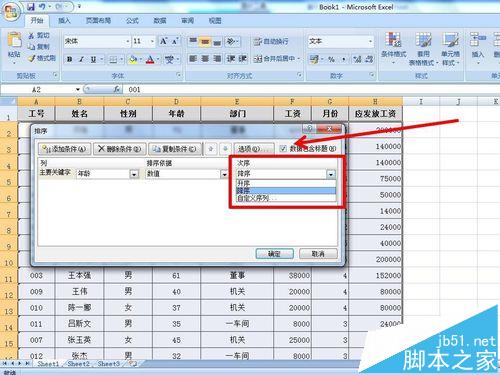Move sort condition up arrow
Screen dimensions: 500x375
(211, 149)
